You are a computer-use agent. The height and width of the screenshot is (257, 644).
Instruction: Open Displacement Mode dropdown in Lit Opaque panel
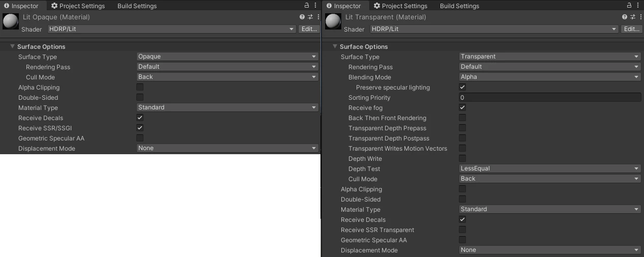tap(227, 148)
